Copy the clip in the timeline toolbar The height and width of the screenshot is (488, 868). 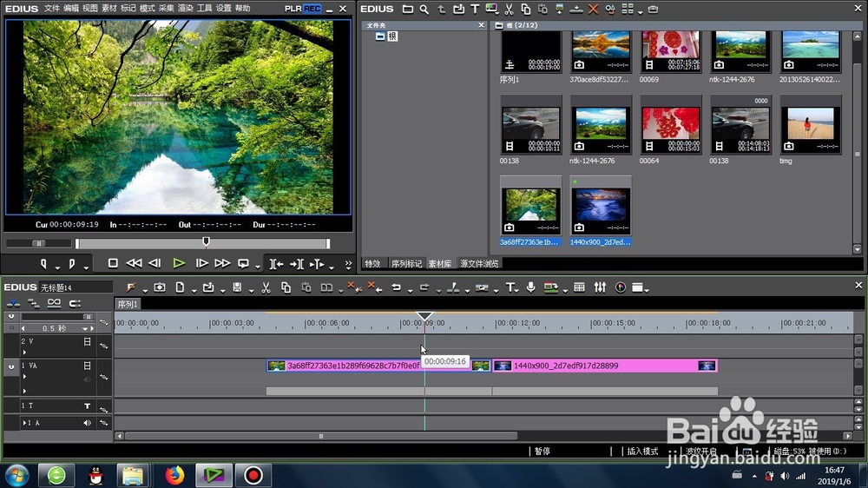[x=286, y=287]
